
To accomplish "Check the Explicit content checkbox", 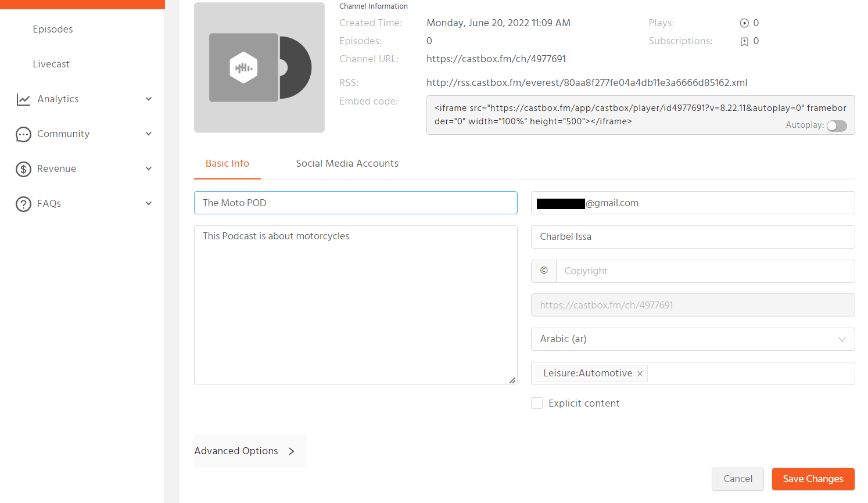I will (x=537, y=403).
